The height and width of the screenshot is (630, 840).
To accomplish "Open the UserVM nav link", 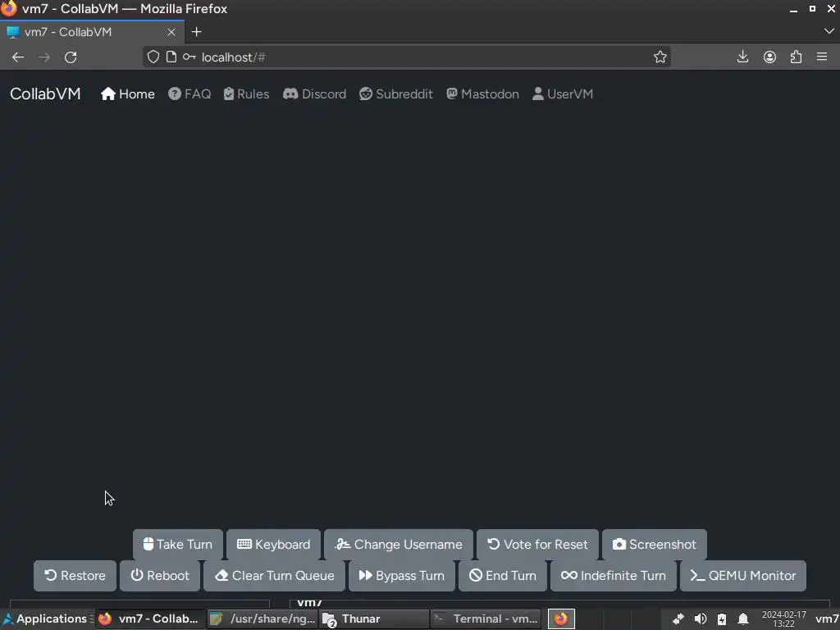I will coord(563,94).
